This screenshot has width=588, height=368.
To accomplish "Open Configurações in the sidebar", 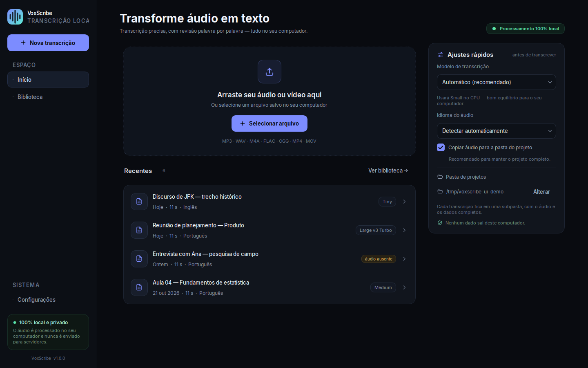I will (48, 300).
